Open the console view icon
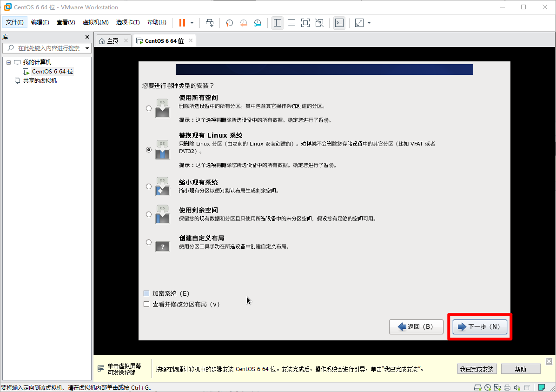556x392 pixels. point(339,23)
